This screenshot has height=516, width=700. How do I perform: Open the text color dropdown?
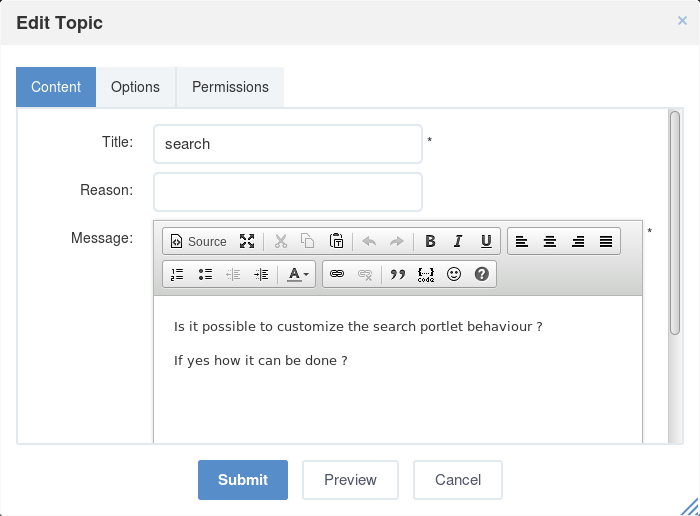tap(298, 274)
